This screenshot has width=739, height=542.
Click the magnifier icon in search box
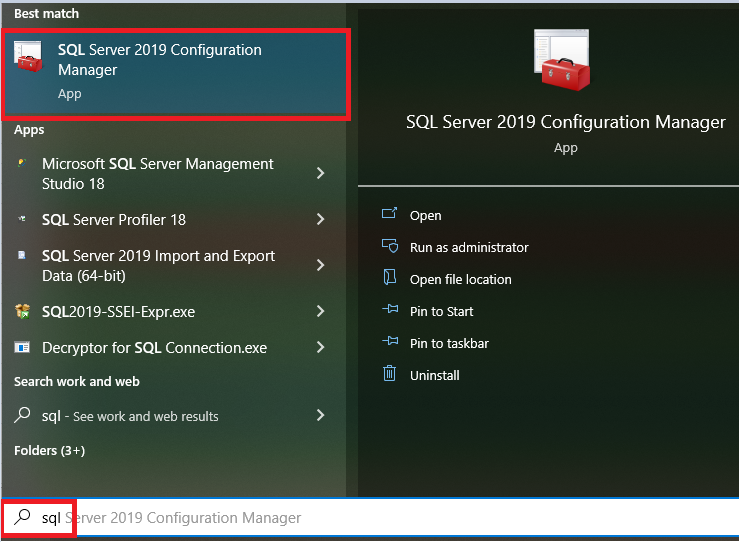tap(22, 518)
